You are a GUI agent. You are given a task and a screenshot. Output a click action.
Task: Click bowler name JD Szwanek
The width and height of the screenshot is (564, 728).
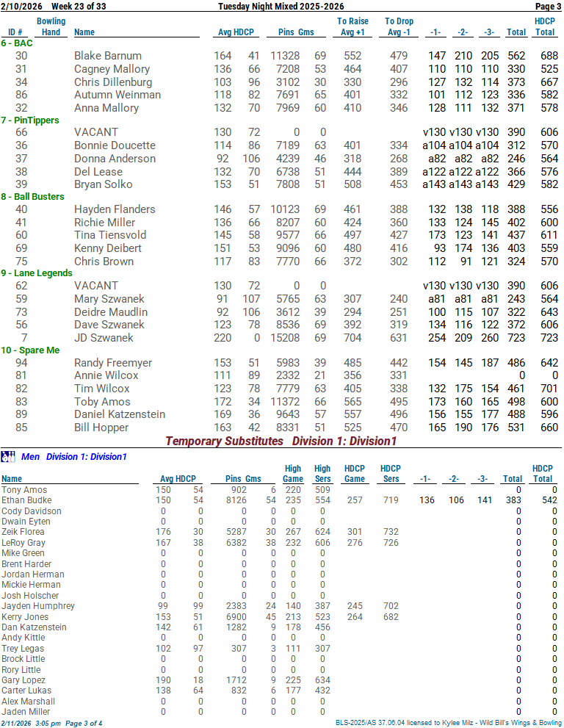[104, 337]
